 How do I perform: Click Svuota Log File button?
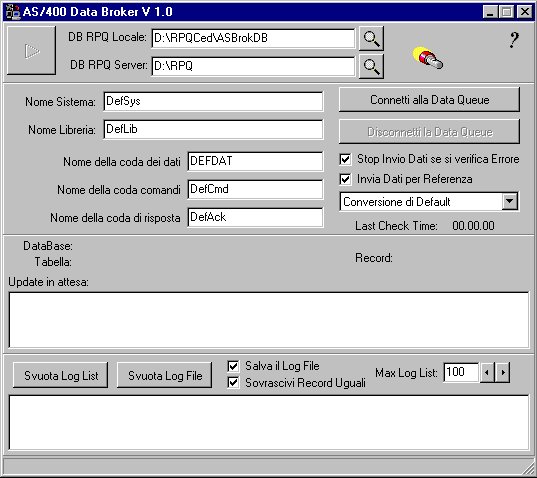(165, 375)
